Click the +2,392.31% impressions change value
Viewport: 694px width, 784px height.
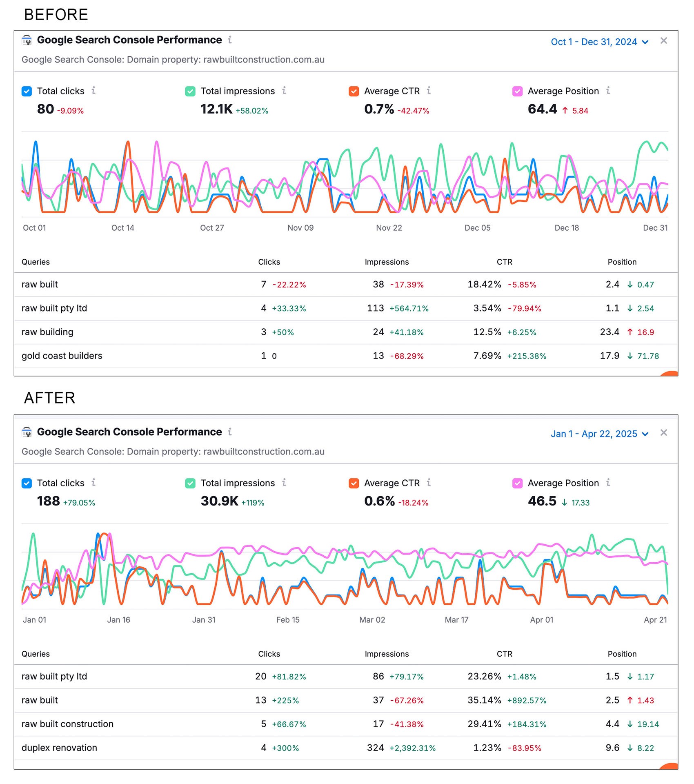point(413,748)
